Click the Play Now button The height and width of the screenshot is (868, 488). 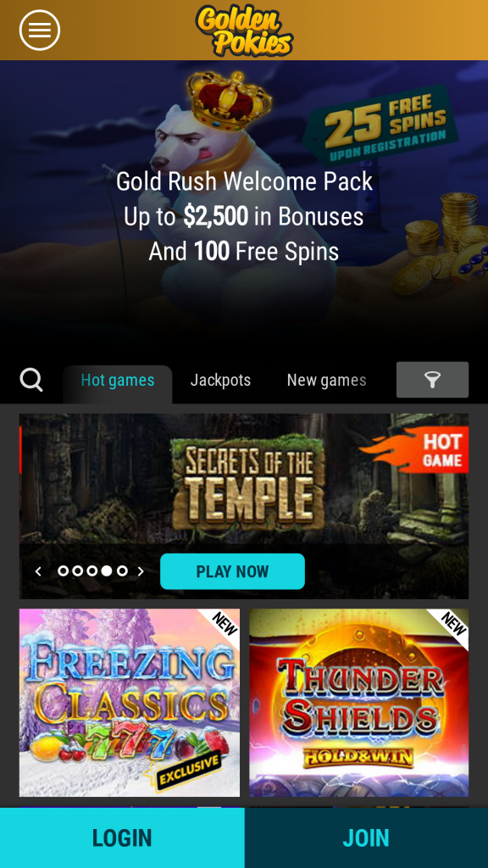pos(232,571)
